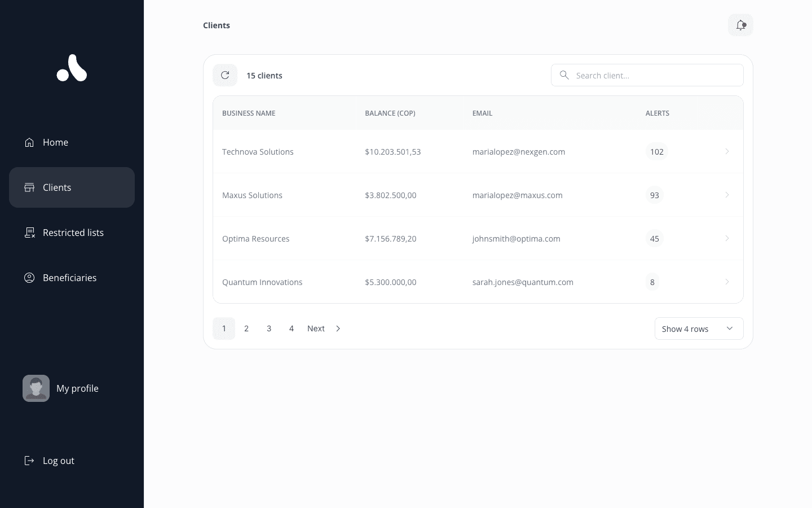Go to page 4
This screenshot has width=812, height=508.
click(292, 329)
